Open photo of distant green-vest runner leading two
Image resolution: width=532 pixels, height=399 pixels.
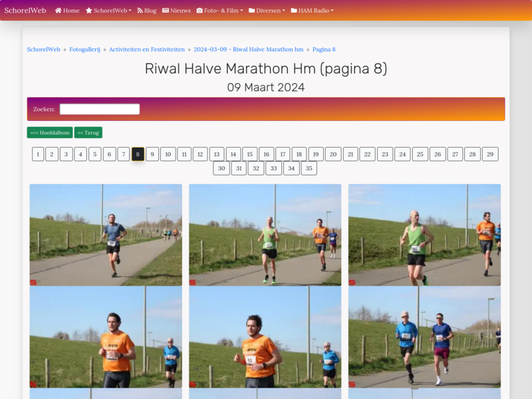tap(265, 235)
